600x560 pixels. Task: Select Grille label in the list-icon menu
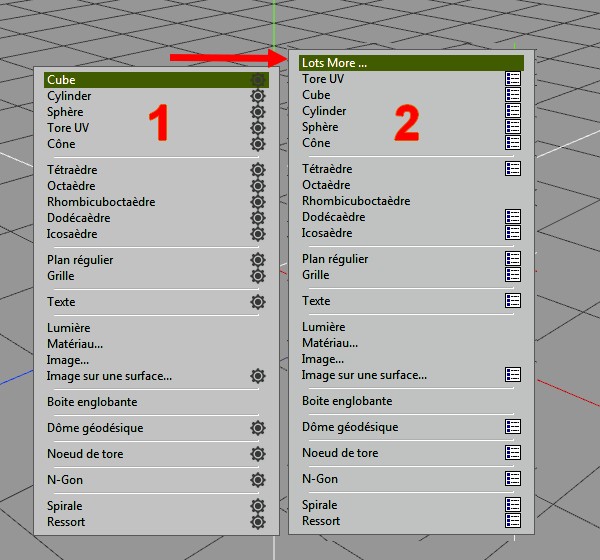(316, 275)
